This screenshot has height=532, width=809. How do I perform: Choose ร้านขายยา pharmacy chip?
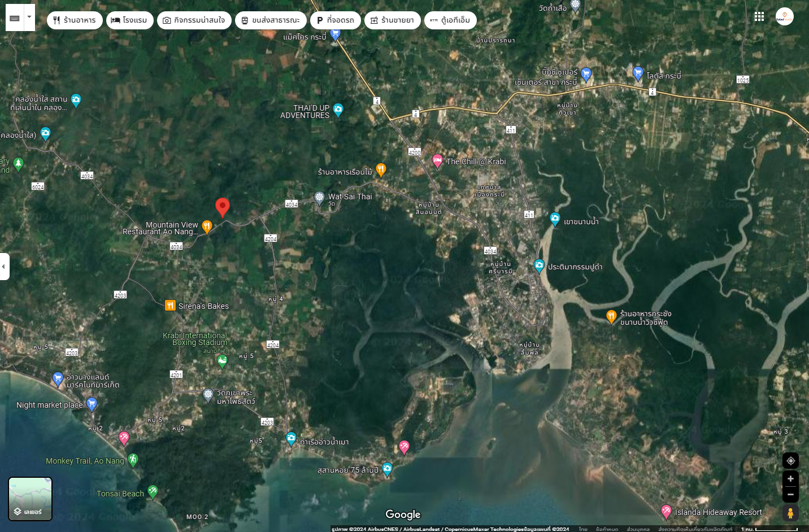point(393,20)
